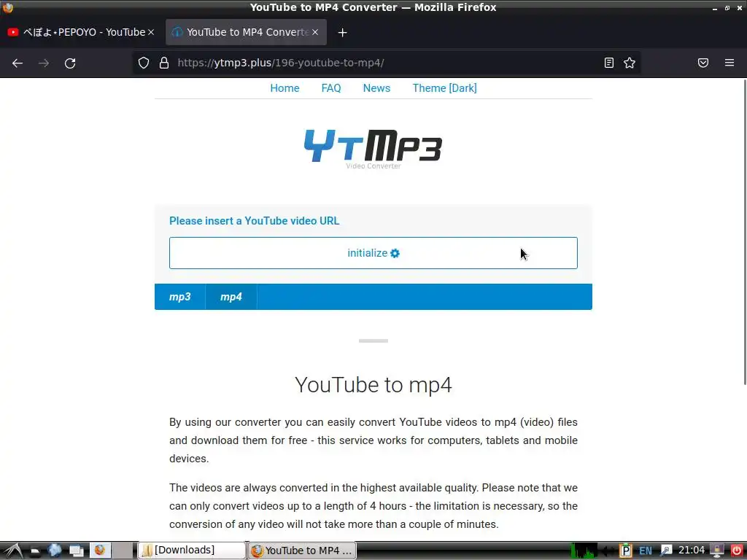Click the 'YouTube to mp4' heading
747x560 pixels.
click(x=373, y=385)
